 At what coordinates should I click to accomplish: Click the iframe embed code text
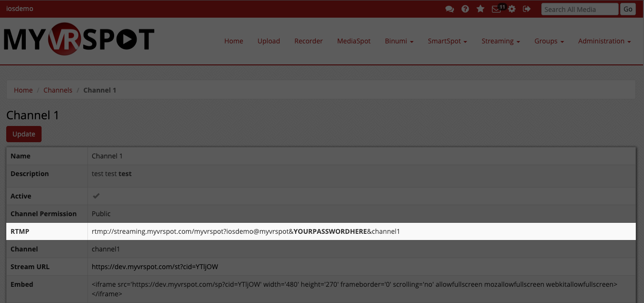point(354,289)
